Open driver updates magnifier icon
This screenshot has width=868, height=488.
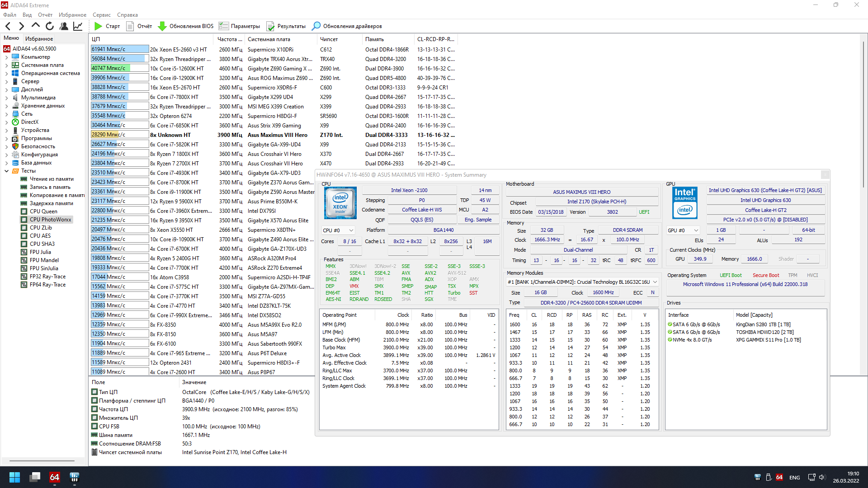point(316,26)
